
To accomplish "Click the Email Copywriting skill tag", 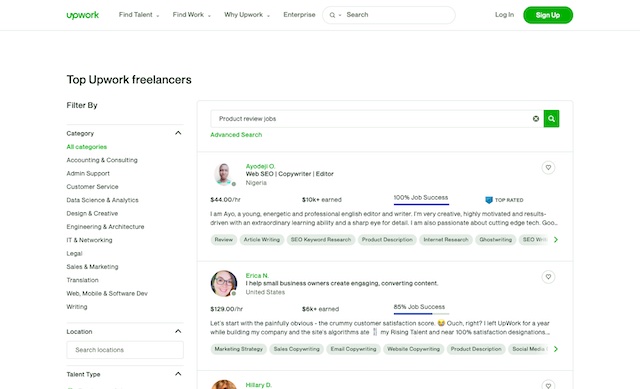I will point(353,349).
